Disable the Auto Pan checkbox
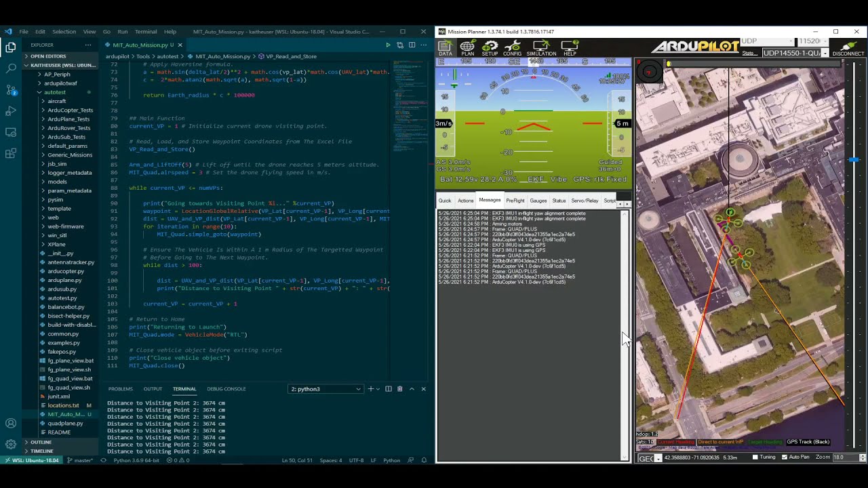Viewport: 868px width, 488px height. 785,457
